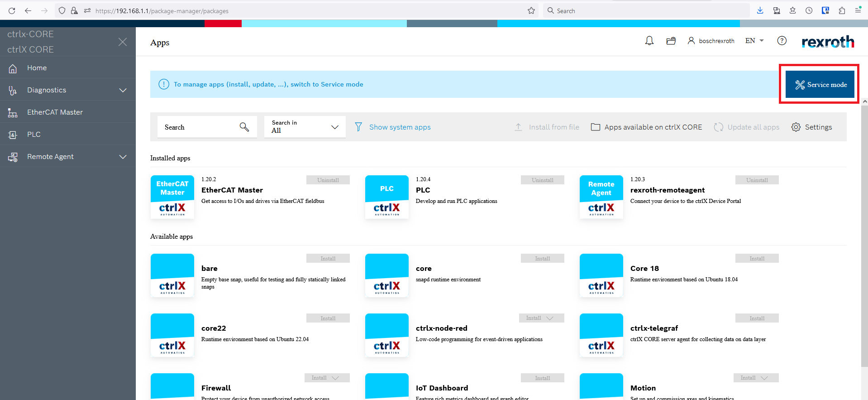868x400 pixels.
Task: Expand the Diagnostics menu chevron
Action: pos(123,90)
